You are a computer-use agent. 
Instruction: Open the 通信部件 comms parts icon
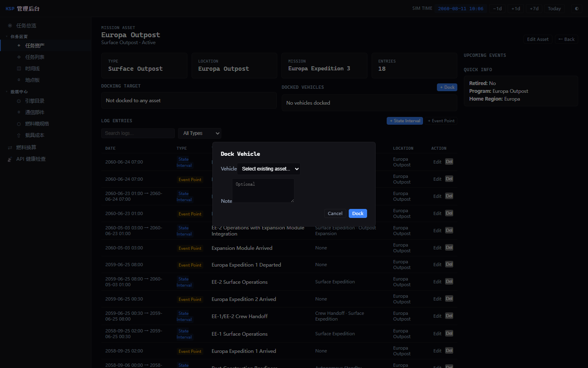pos(19,112)
